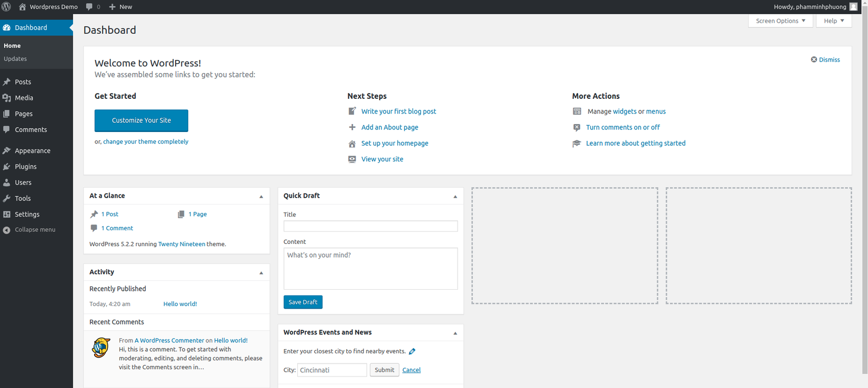868x388 pixels.
Task: Collapse the Quick Draft panel
Action: (455, 196)
